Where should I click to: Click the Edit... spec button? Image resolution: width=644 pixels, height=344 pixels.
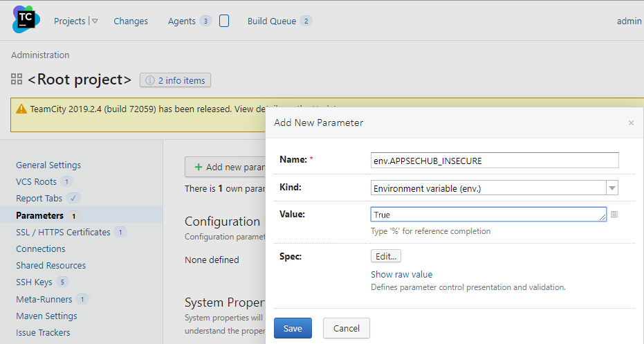coord(386,256)
